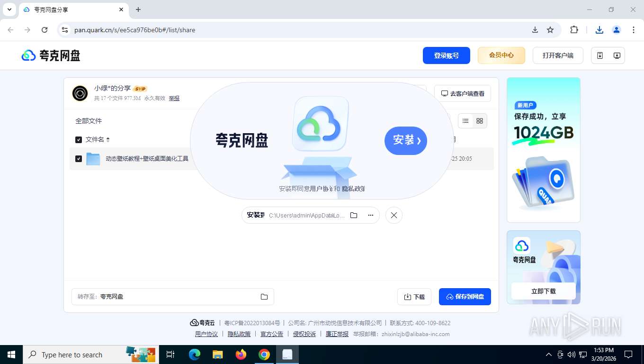The height and width of the screenshot is (364, 644).
Task: Click installer path more options dots
Action: (x=370, y=215)
